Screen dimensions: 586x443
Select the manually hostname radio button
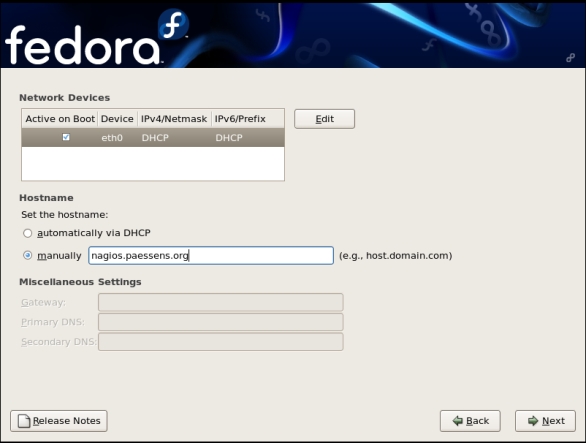(27, 256)
